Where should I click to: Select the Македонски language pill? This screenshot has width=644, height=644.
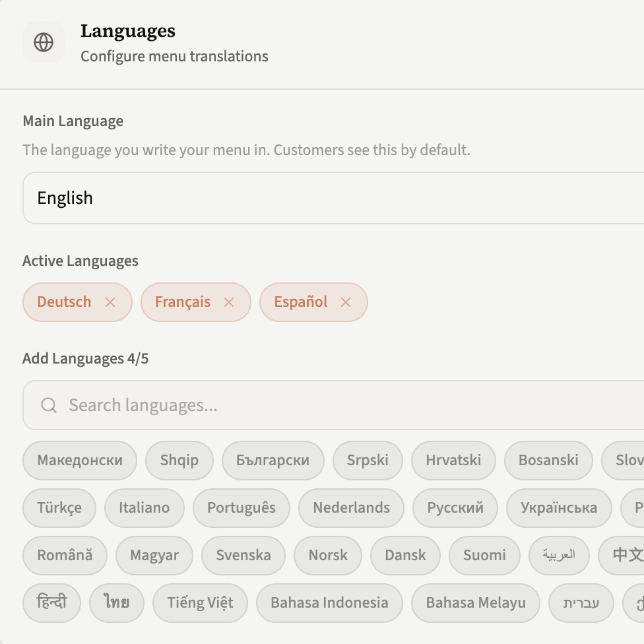[79, 461]
